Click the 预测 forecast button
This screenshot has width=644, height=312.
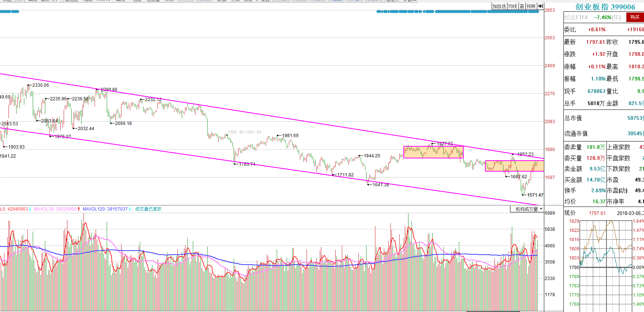coord(531,6)
